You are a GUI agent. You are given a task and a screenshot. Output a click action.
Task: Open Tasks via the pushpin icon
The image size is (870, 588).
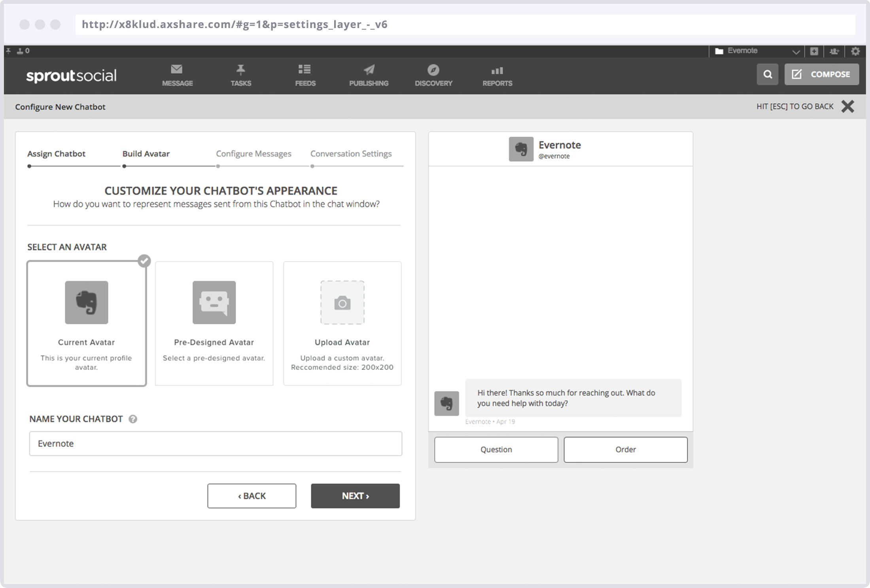pos(240,70)
